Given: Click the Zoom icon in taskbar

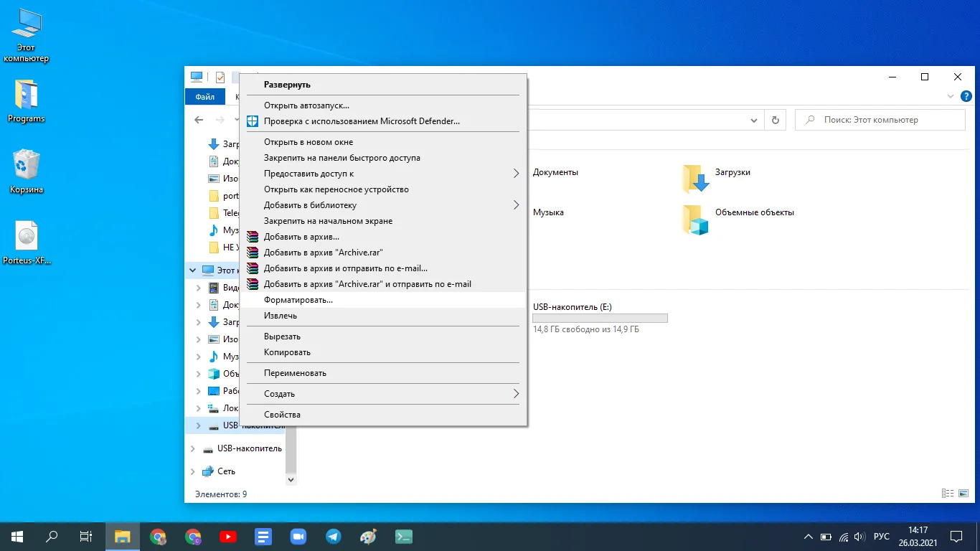Looking at the screenshot, I should point(298,536).
